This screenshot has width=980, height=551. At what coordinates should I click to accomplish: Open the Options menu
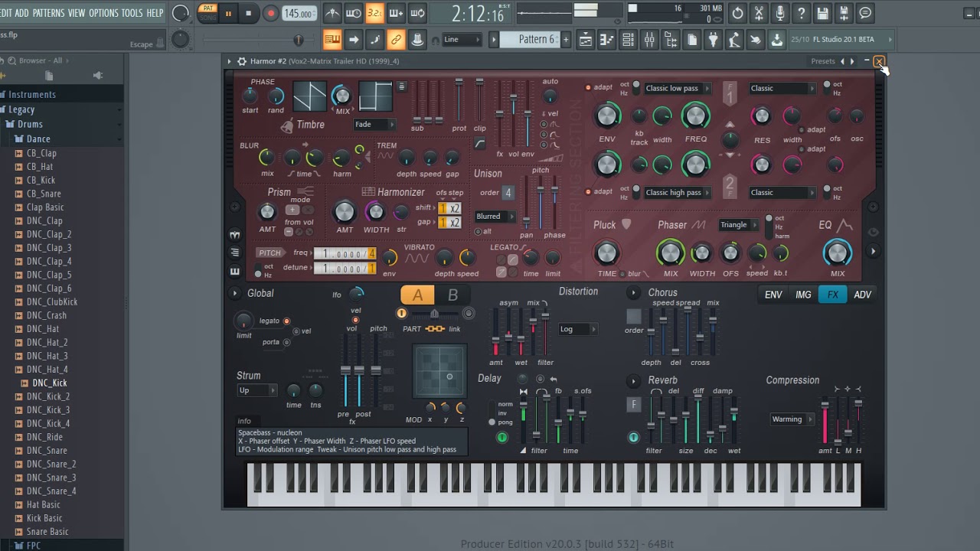click(x=103, y=13)
